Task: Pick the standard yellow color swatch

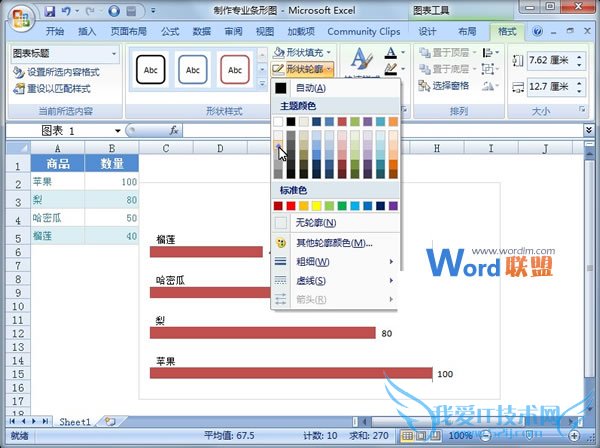Action: 316,206
